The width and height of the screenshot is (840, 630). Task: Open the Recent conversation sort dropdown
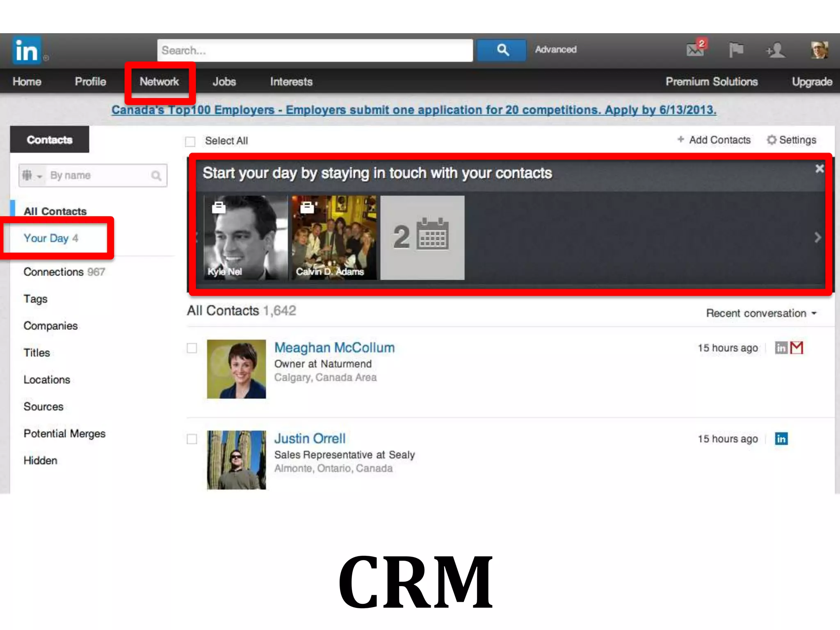click(x=761, y=313)
